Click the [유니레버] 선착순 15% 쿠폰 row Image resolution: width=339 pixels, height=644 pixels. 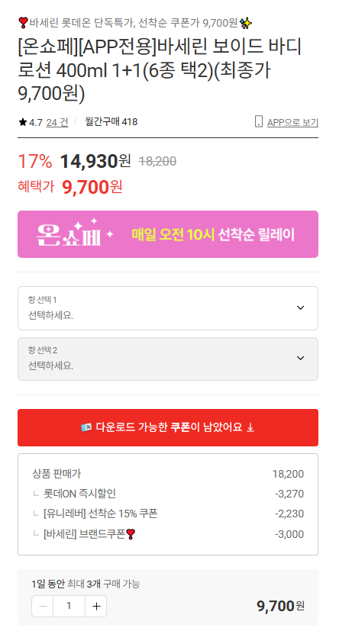click(168, 514)
